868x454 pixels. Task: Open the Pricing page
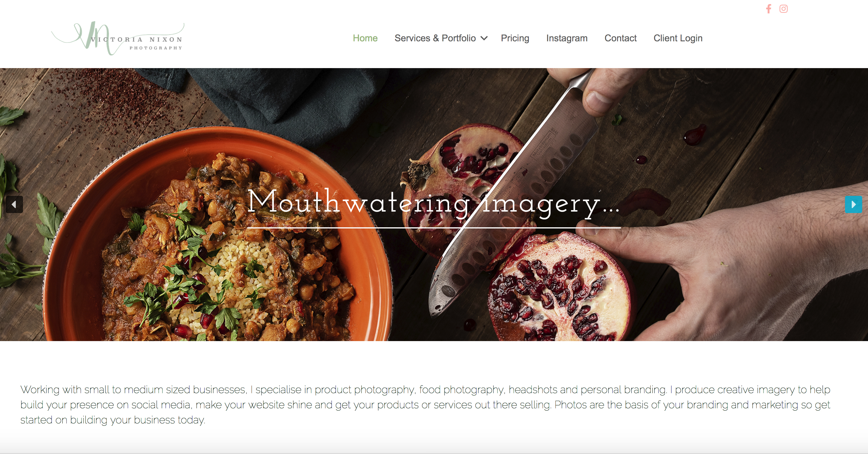(515, 38)
